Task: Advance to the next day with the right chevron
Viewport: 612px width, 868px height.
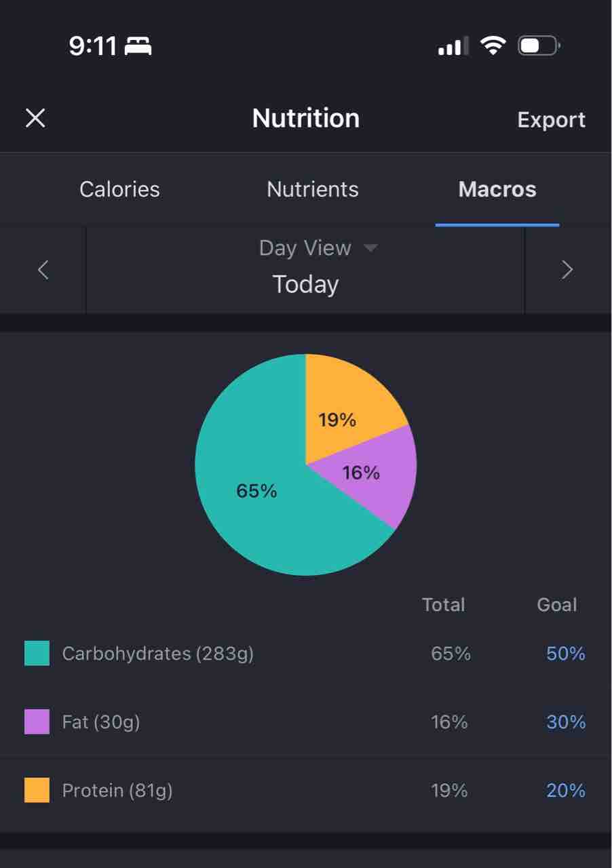Action: tap(567, 270)
